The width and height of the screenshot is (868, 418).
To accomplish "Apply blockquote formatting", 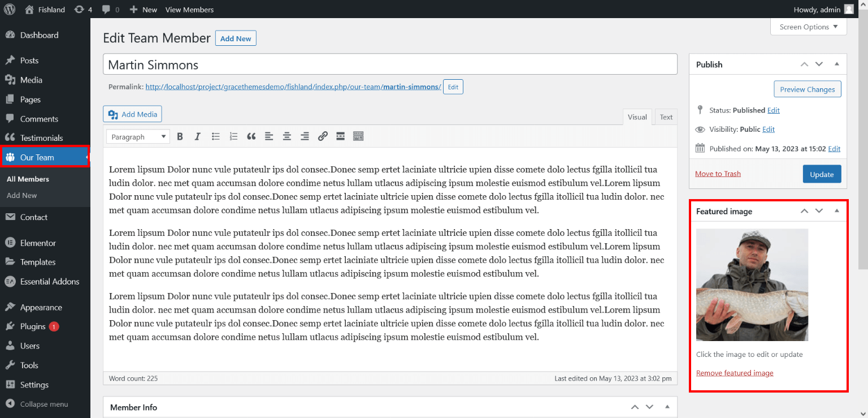I will [251, 136].
